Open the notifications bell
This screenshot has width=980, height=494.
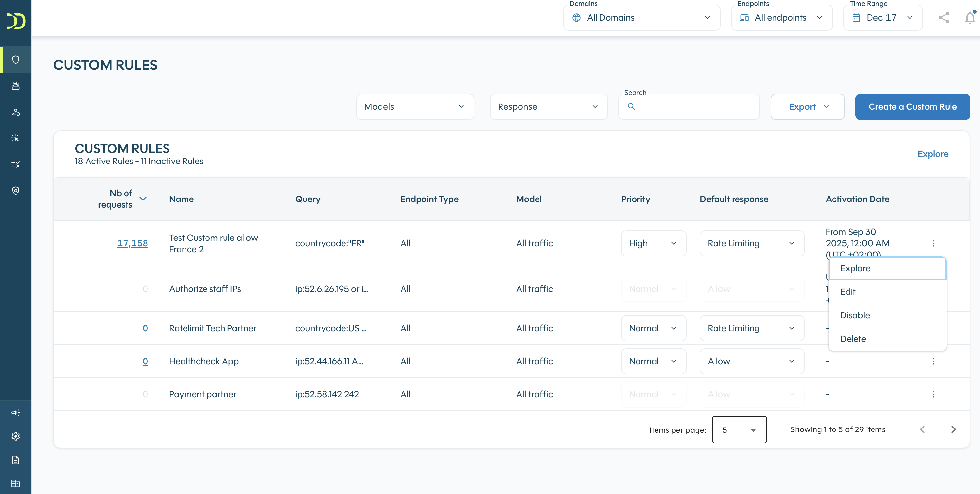970,17
